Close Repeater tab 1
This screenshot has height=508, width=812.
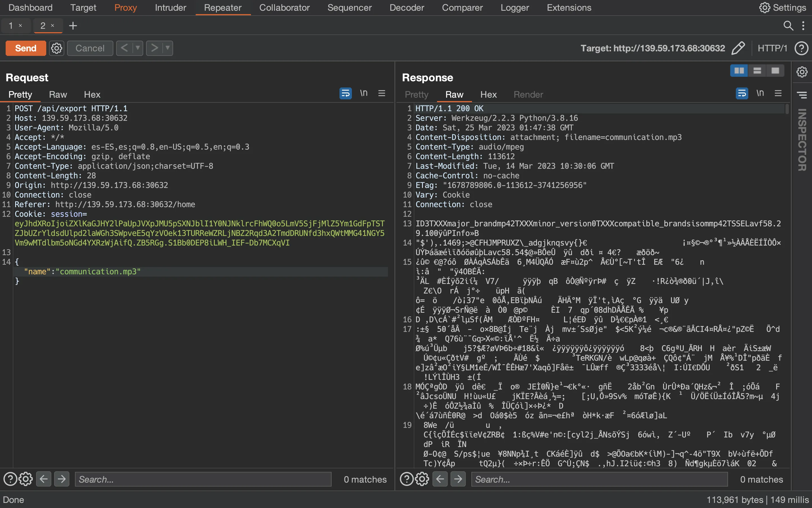pos(21,25)
